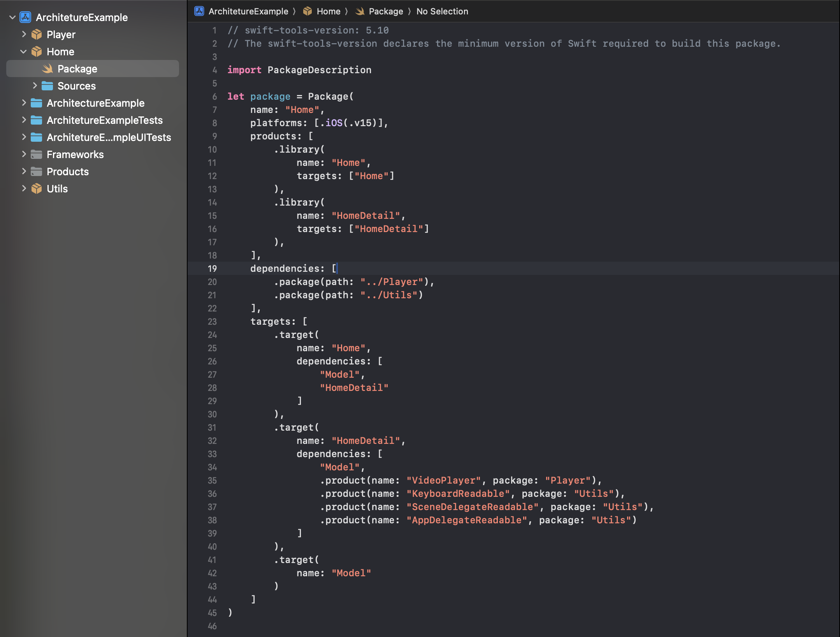840x637 pixels.
Task: Click the Utils package box icon
Action: tap(37, 188)
